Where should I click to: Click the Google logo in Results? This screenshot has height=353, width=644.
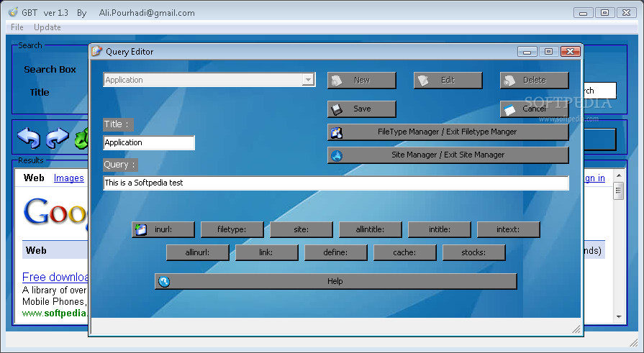tap(55, 214)
